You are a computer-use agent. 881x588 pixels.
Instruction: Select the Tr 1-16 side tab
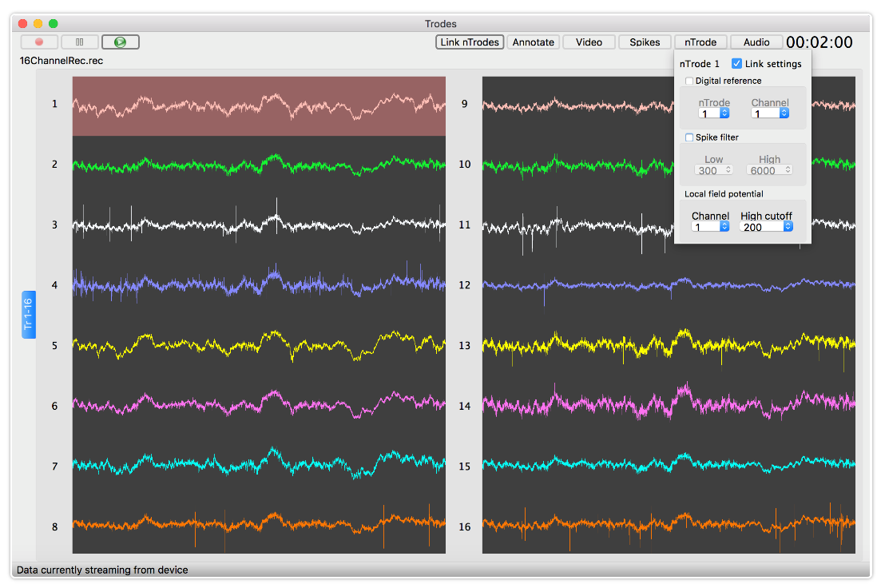pyautogui.click(x=29, y=315)
